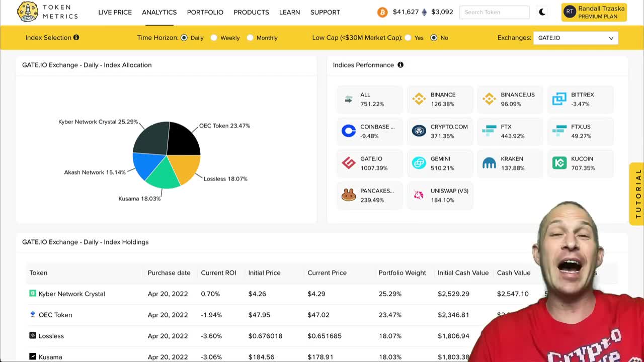644x362 pixels.
Task: Select the Gate.io index icon
Action: coord(349,163)
